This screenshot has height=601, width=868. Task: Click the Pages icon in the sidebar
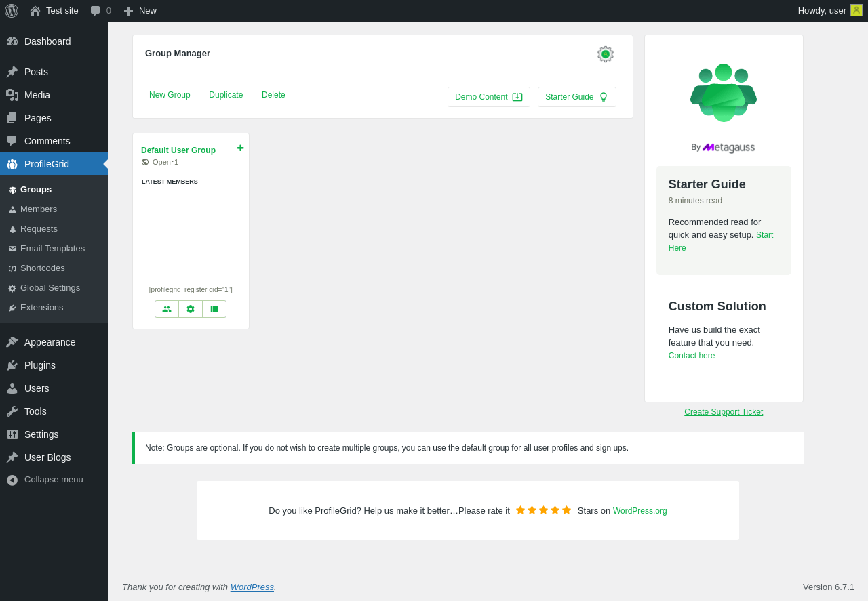point(12,118)
